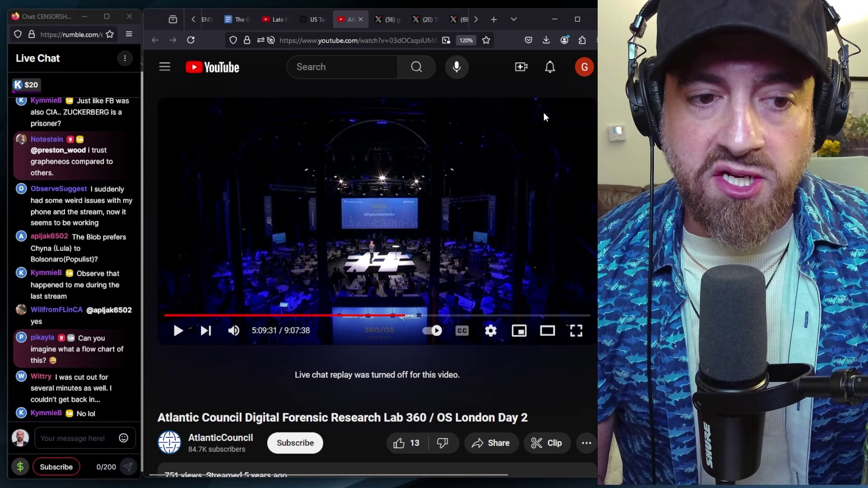Bookmark the rumble.com chat page with the star
This screenshot has width=868, height=488.
point(109,34)
